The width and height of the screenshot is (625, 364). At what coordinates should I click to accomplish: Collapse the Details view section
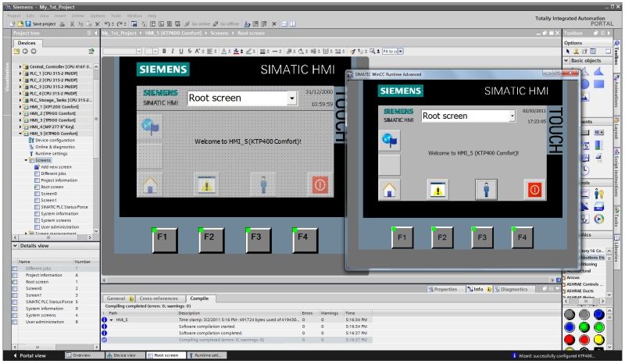pyautogui.click(x=15, y=245)
